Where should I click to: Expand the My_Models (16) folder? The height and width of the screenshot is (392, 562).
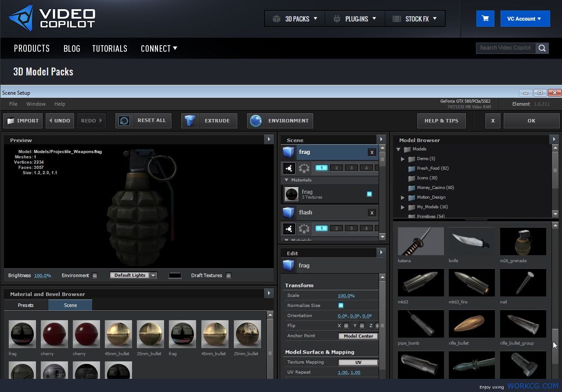pyautogui.click(x=403, y=207)
